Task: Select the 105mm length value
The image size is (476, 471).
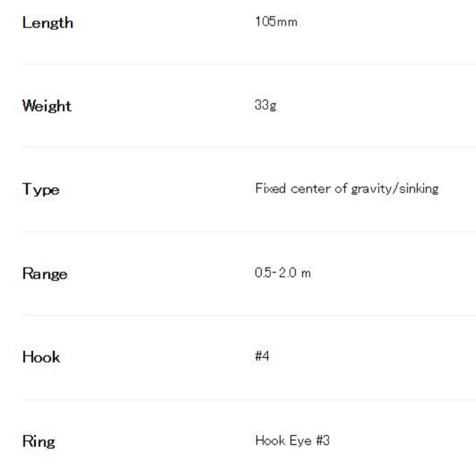Action: [276, 22]
